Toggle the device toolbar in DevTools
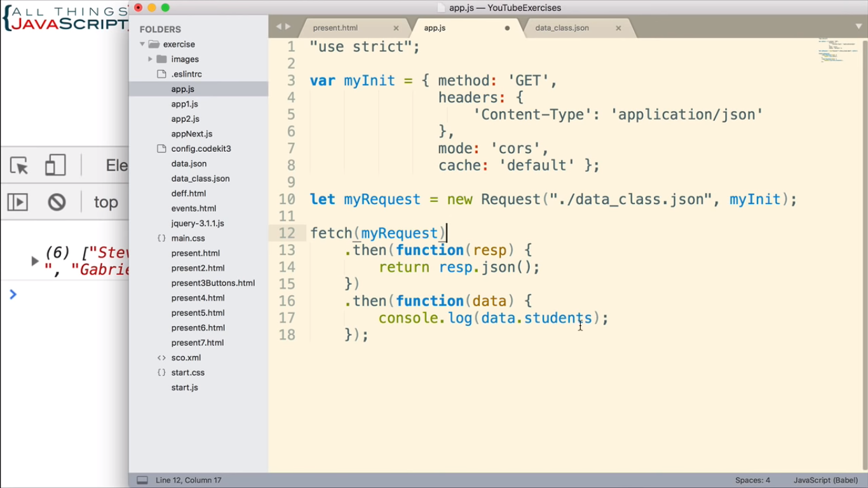The image size is (868, 488). click(55, 165)
